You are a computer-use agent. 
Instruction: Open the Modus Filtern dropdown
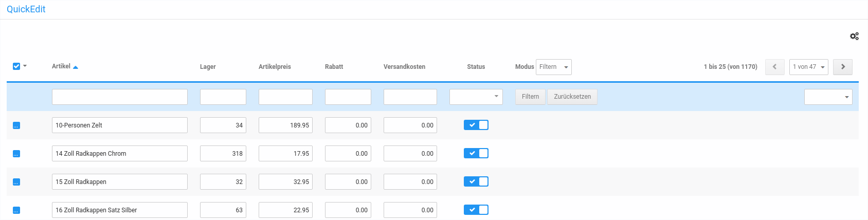tap(553, 67)
